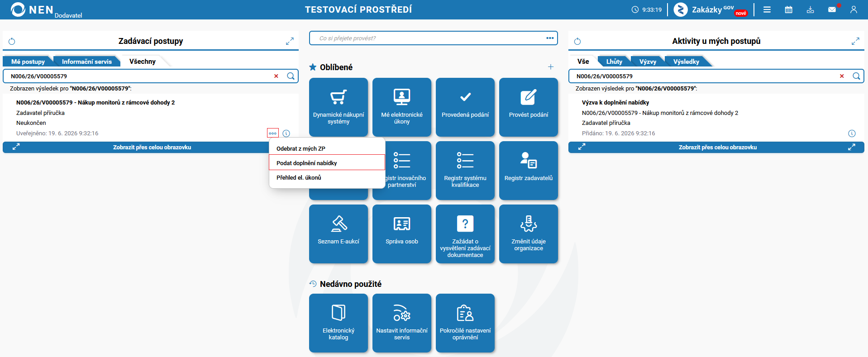Switch to Výzvy tab
The height and width of the screenshot is (357, 868).
point(648,62)
